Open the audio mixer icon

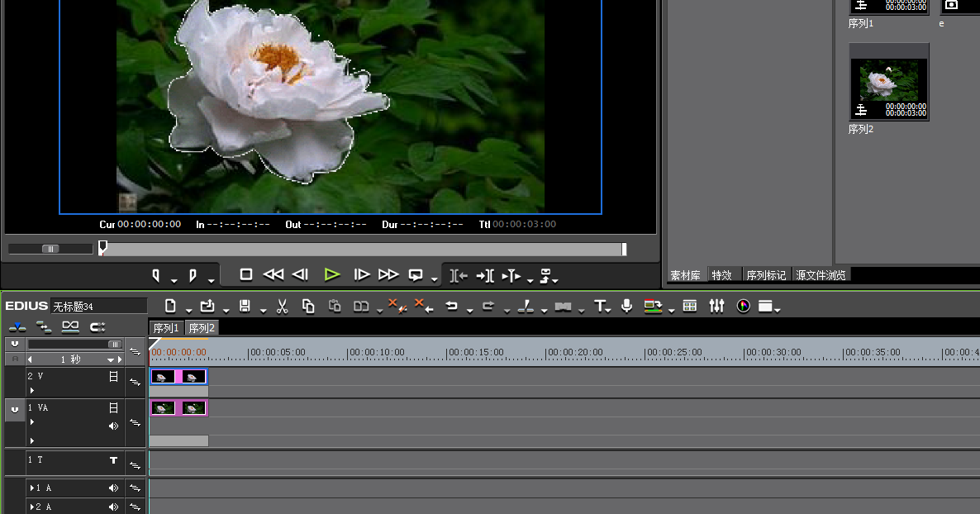716,307
